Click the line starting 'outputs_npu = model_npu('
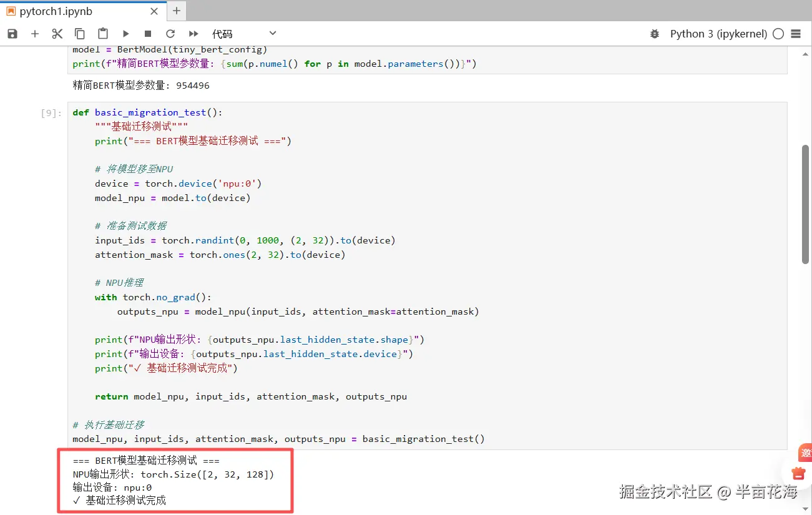The width and height of the screenshot is (812, 515). [x=298, y=311]
